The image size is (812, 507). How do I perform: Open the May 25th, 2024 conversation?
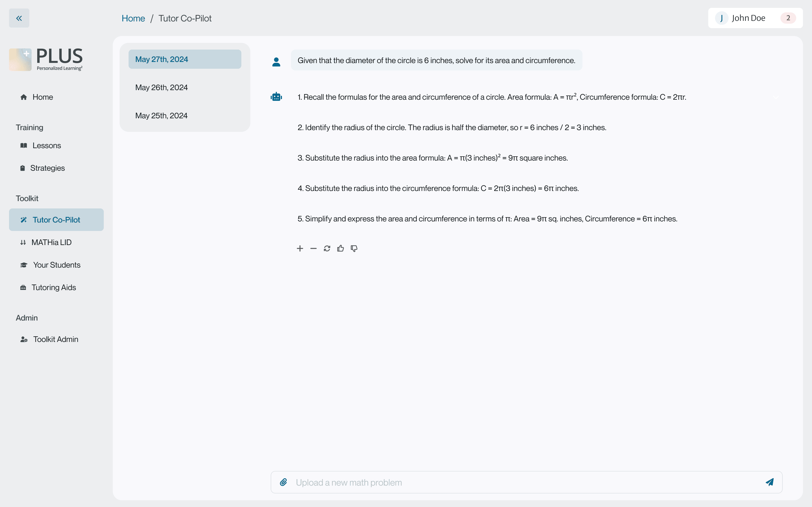(x=161, y=116)
